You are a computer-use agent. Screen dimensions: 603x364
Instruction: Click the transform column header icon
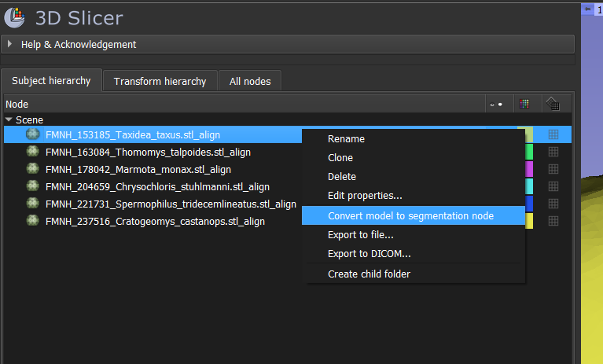tap(553, 104)
